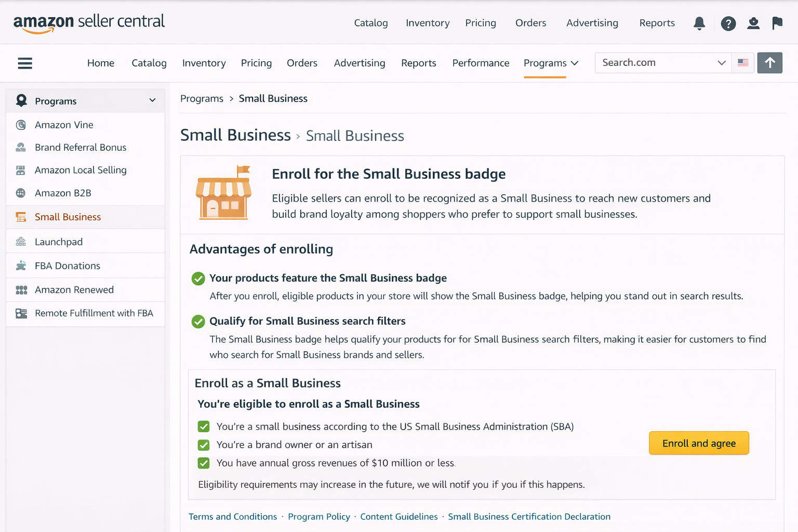Open the Small Business Certification Declaration link
Image resolution: width=798 pixels, height=532 pixels.
point(529,516)
